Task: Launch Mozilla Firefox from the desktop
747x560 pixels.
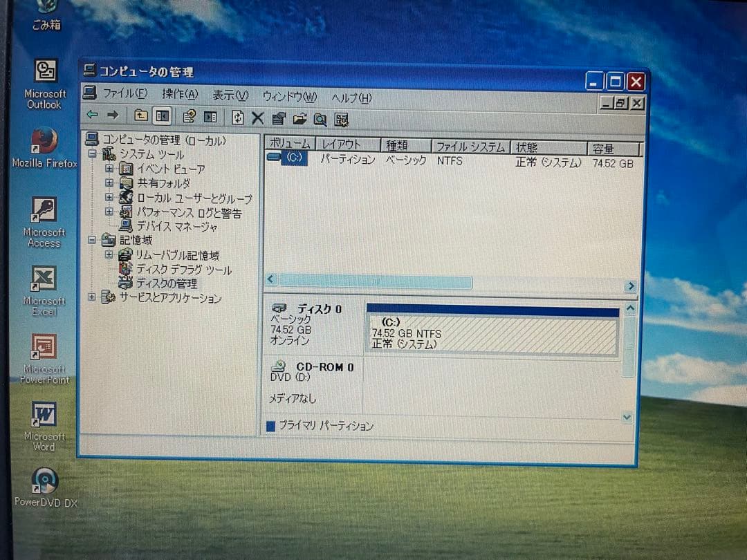Action: coord(44,142)
